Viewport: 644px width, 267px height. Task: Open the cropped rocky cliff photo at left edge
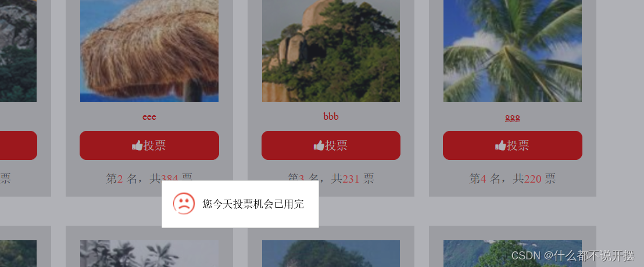18,51
